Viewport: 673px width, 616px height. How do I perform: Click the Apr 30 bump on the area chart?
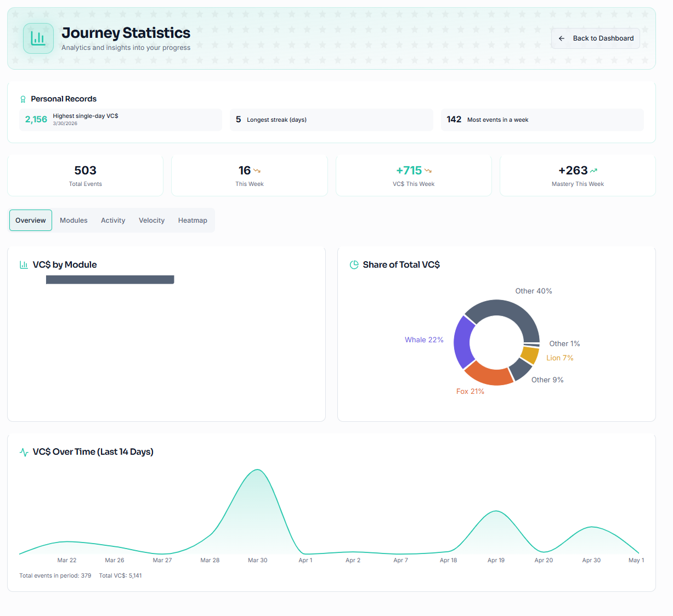click(591, 528)
